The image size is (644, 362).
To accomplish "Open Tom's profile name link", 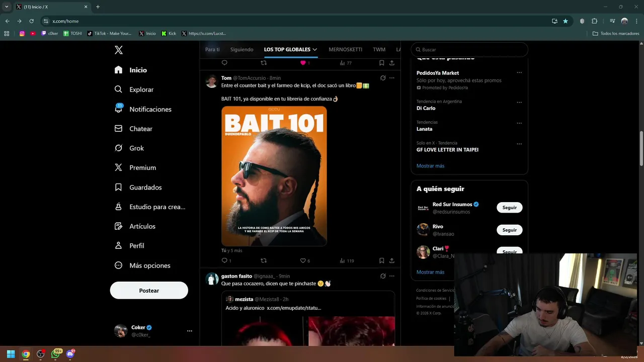I will tap(226, 78).
